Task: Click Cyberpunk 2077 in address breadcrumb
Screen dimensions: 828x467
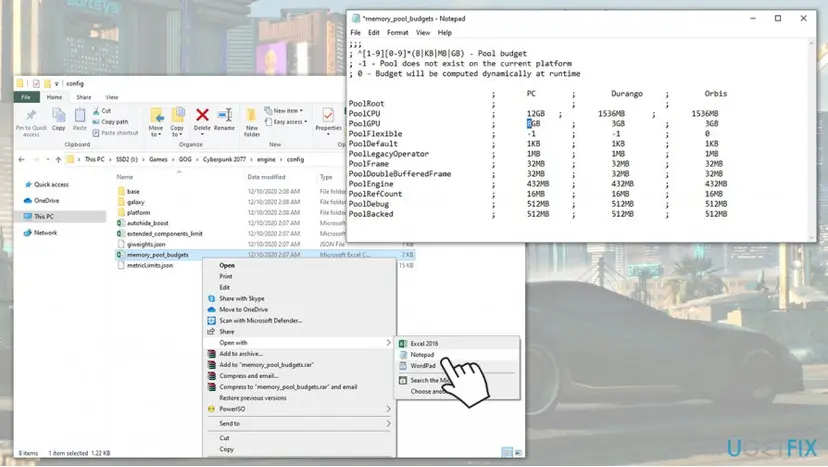Action: 224,159
